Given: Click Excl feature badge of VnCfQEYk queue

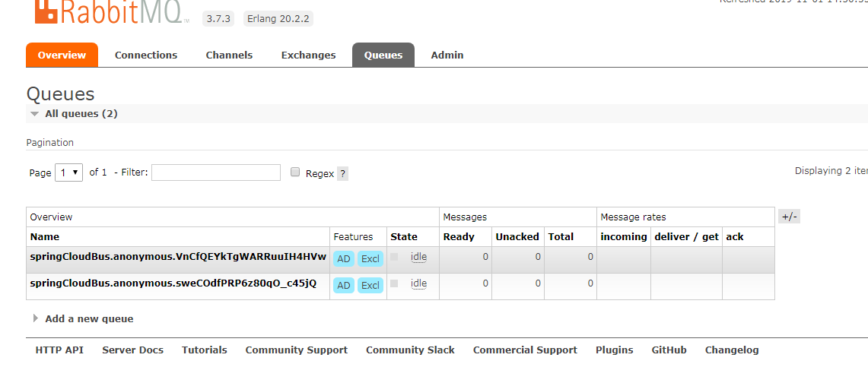Looking at the screenshot, I should coord(370,258).
